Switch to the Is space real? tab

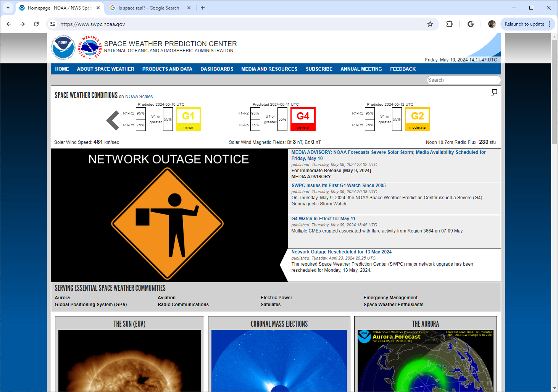click(149, 8)
